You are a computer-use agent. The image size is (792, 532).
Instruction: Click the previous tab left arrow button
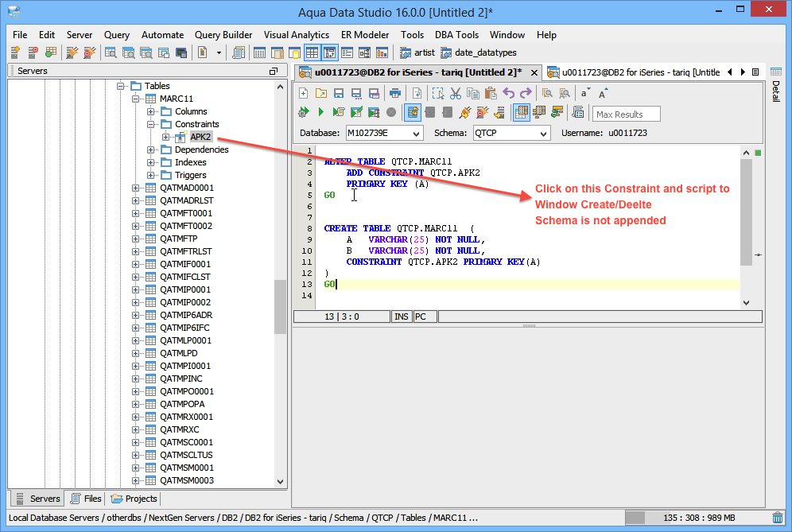(x=729, y=72)
